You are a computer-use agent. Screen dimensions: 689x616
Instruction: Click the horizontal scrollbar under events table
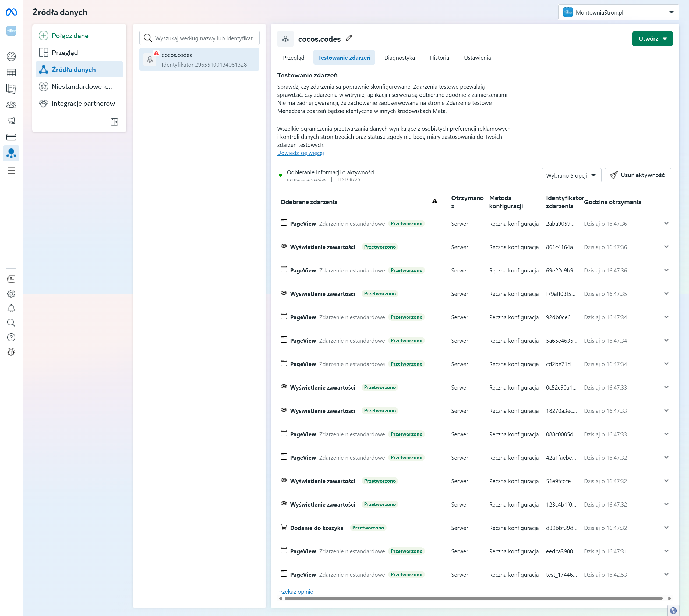point(473,599)
